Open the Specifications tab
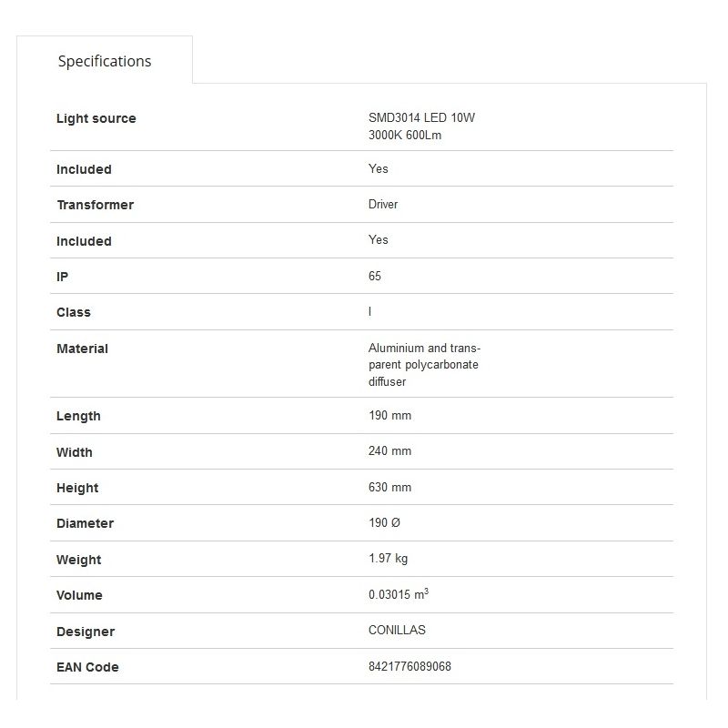The width and height of the screenshot is (728, 728). (105, 61)
